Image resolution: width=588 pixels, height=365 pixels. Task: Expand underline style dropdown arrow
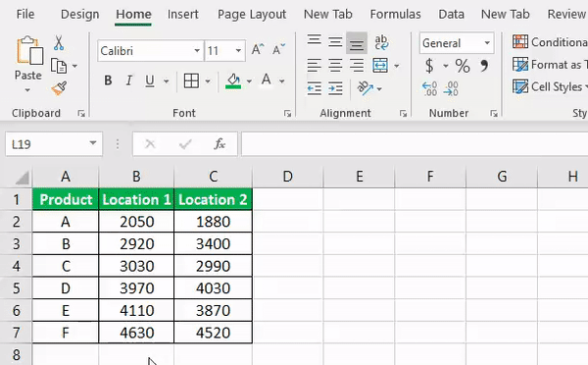pos(167,80)
